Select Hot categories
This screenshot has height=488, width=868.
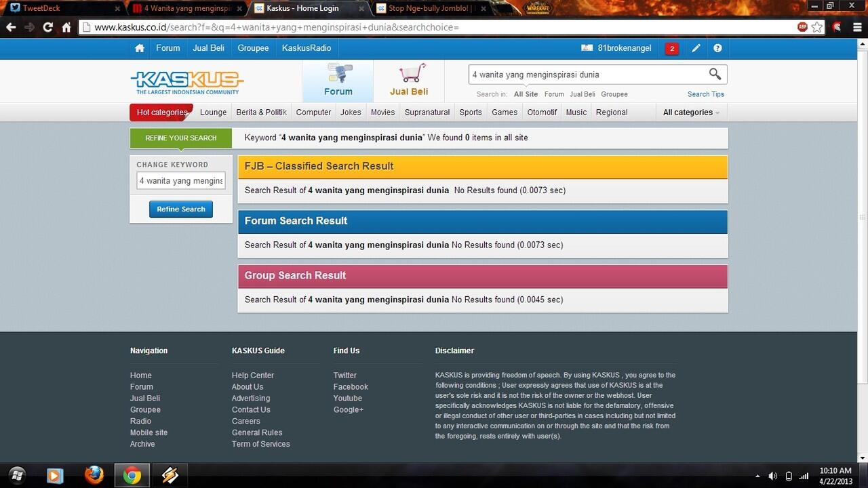161,113
